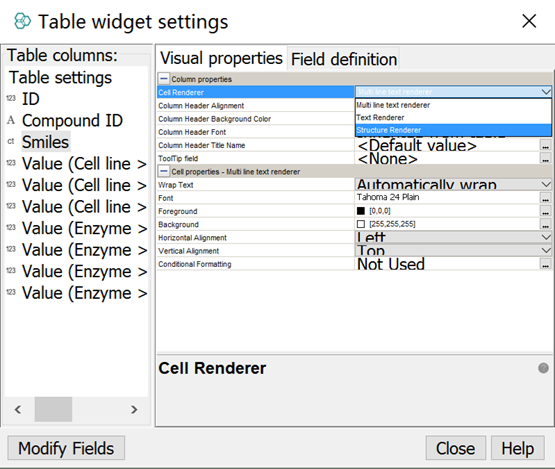Open the Background color ellipsis button
This screenshot has width=555, height=469.
point(545,224)
